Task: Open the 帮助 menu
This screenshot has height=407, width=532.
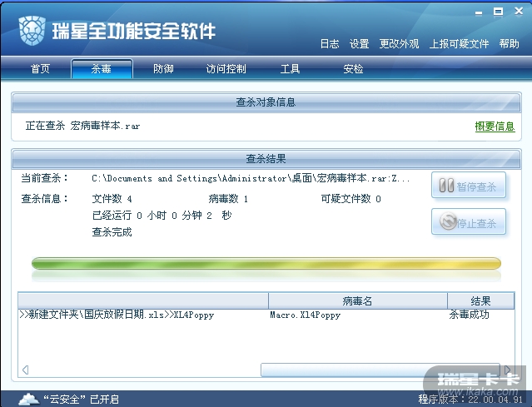Action: coord(509,44)
